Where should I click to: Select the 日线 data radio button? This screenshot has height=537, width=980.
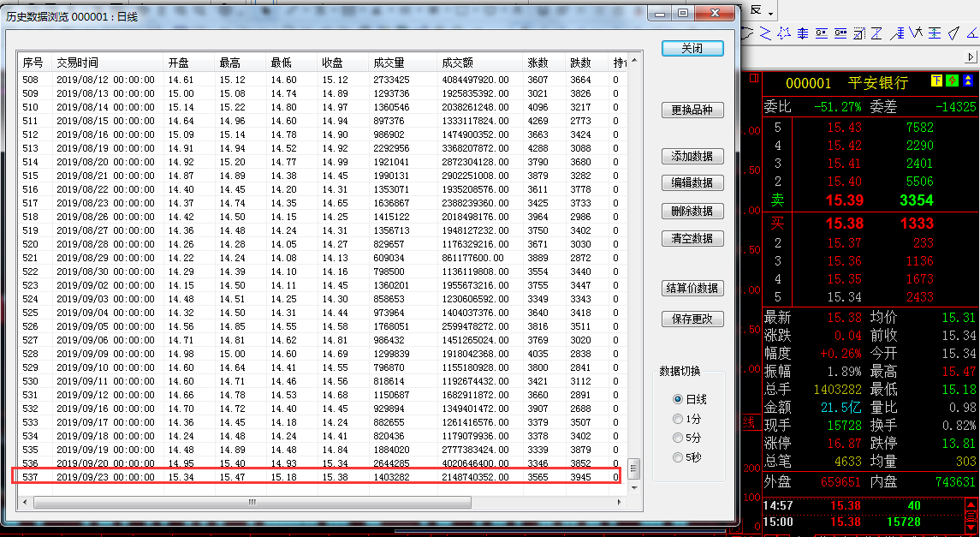678,399
